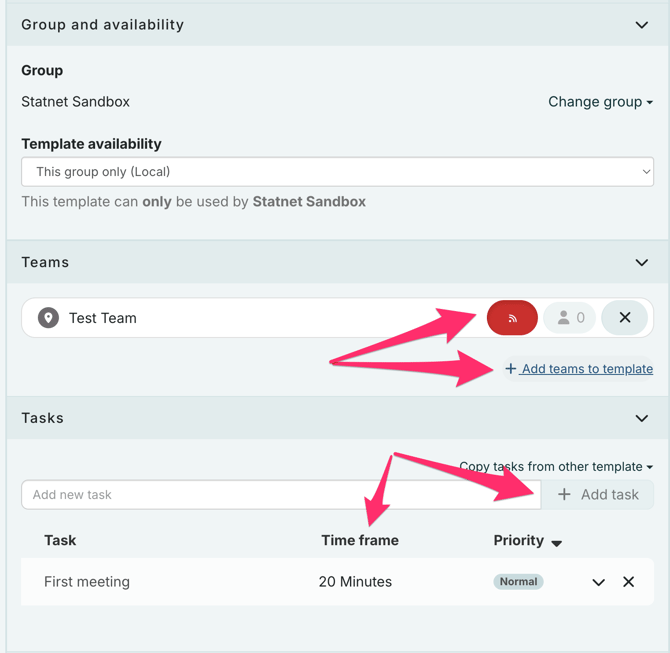
Task: Open the Template availability select box
Action: (337, 172)
